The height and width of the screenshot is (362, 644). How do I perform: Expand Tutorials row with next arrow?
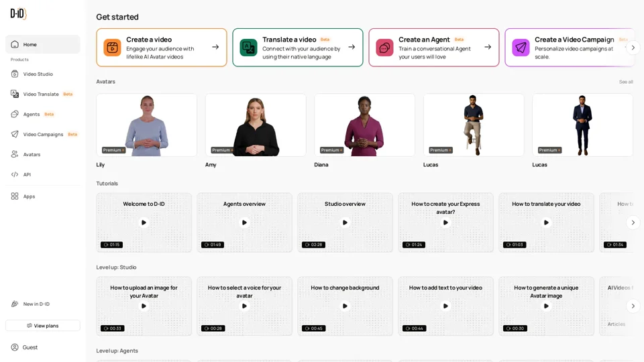(x=633, y=223)
